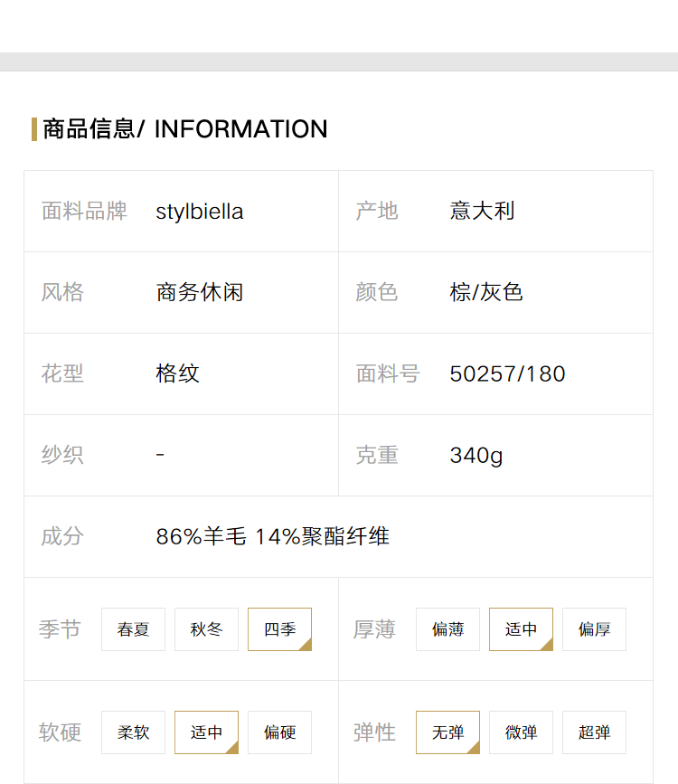Viewport: 678px width, 784px height.
Task: Choose 适中 in the 厚薄 row
Action: [521, 629]
